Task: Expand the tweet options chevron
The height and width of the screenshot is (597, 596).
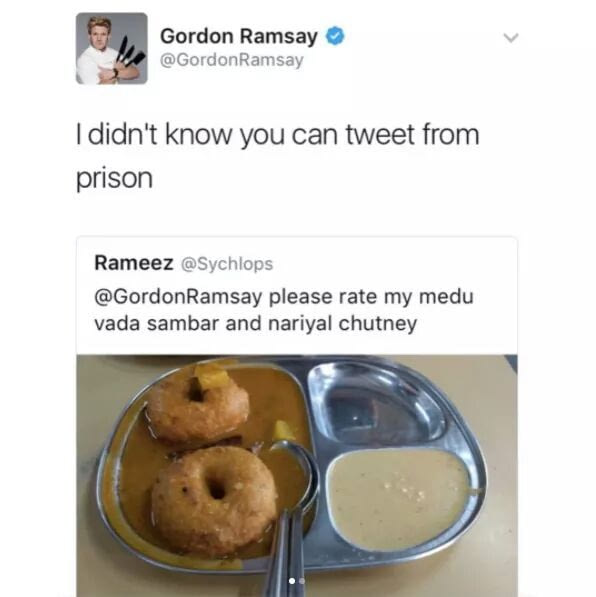Action: (x=511, y=37)
